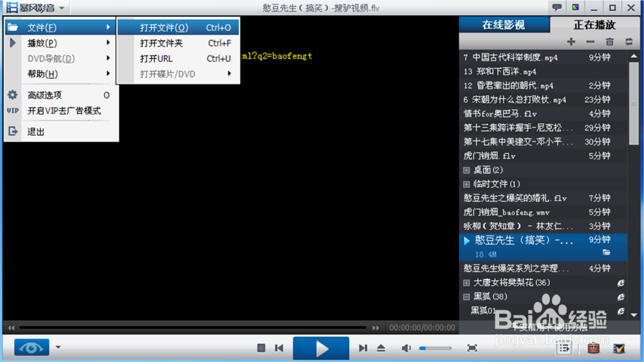The width and height of the screenshot is (644, 362).
Task: Expand the 临时文件 (1) playlist group
Action: pos(466,184)
